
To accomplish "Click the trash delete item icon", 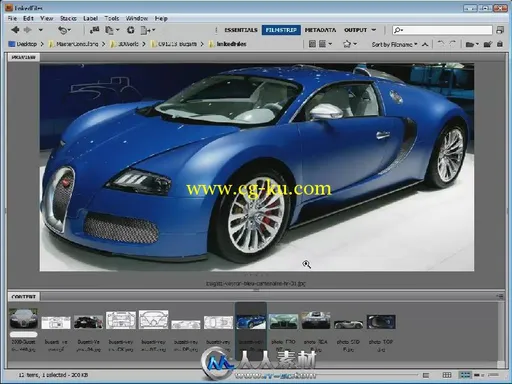I will (x=500, y=44).
